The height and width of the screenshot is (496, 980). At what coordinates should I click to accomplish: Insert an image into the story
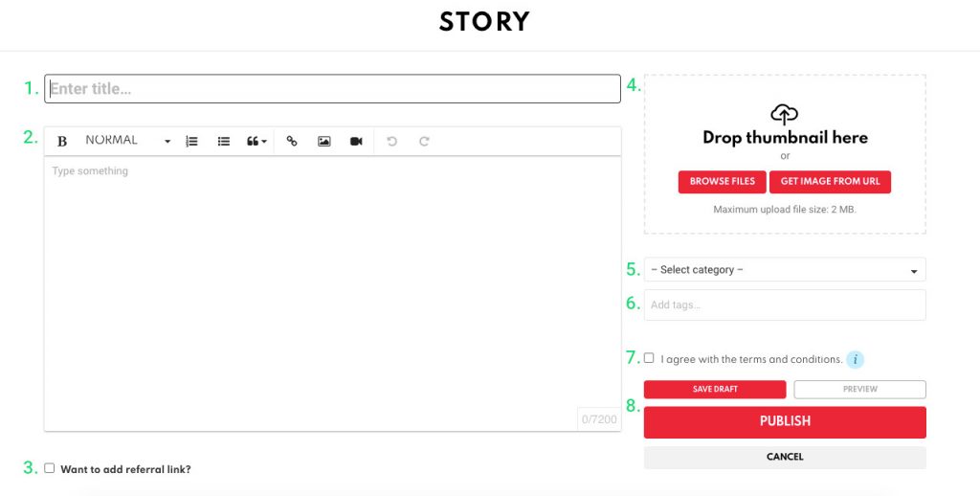323,142
